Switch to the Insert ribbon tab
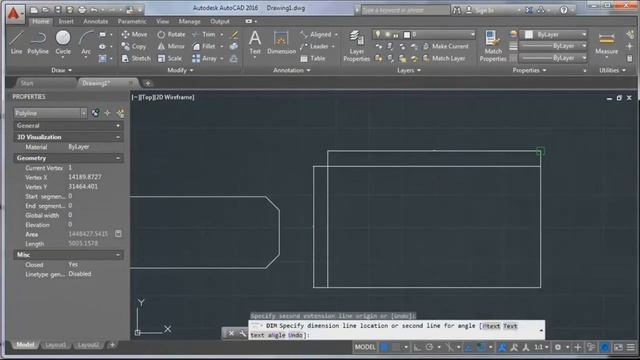 click(66, 21)
